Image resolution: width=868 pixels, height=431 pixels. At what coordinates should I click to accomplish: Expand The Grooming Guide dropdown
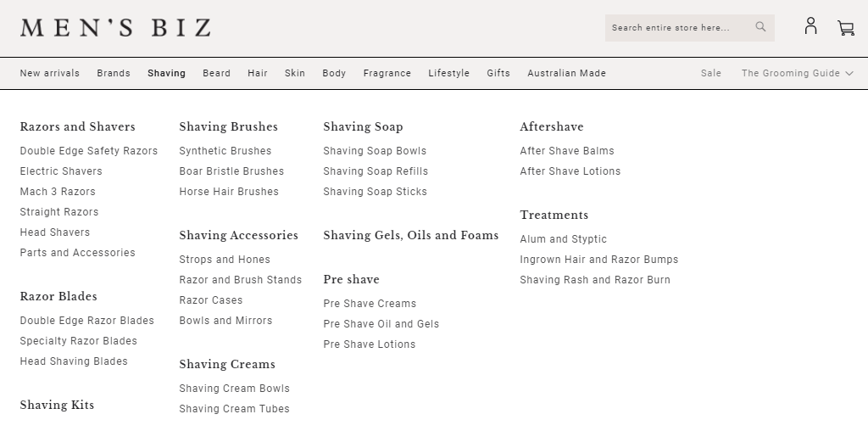(x=797, y=73)
